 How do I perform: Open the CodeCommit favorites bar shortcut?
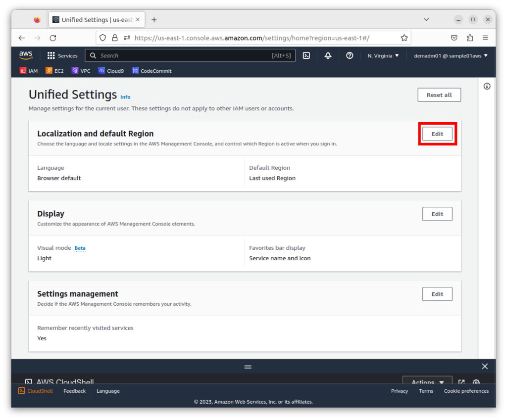[x=152, y=71]
